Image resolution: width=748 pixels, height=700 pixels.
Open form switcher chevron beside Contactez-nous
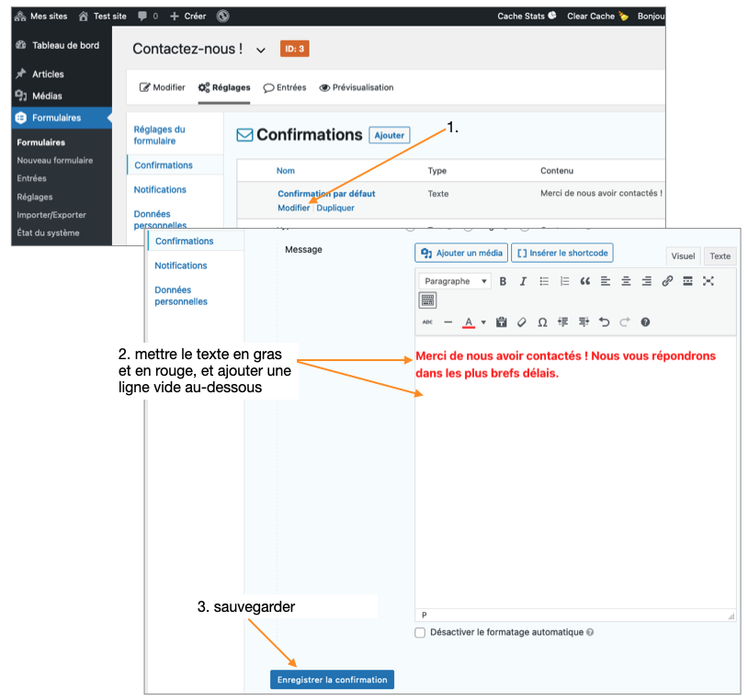[261, 50]
